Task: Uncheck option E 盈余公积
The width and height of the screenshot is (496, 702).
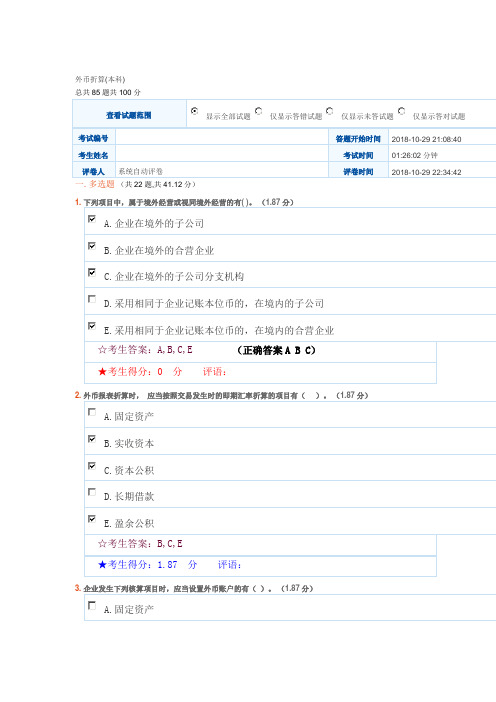Action: [92, 519]
